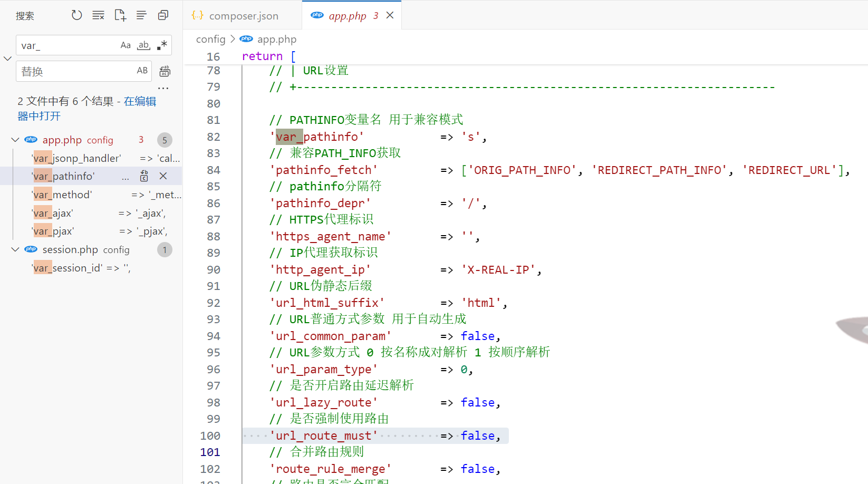Click the return keyword on line 16
Image resolution: width=868 pixels, height=484 pixels.
pos(262,56)
